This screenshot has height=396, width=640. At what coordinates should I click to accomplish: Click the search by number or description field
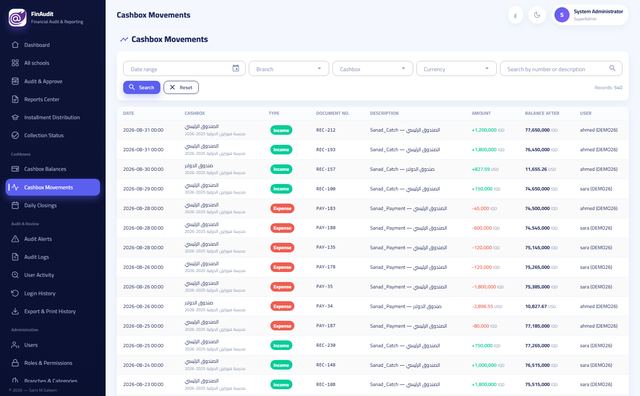click(x=561, y=69)
